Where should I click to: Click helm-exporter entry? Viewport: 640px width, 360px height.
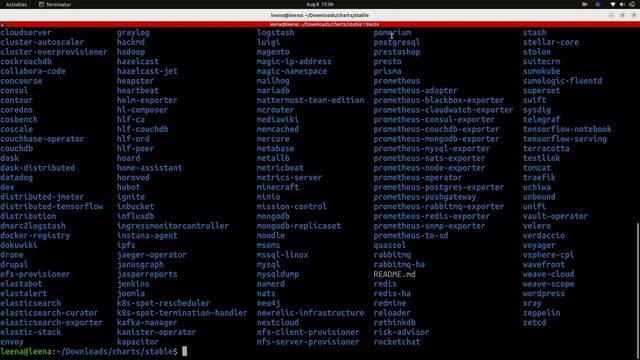[x=147, y=100]
